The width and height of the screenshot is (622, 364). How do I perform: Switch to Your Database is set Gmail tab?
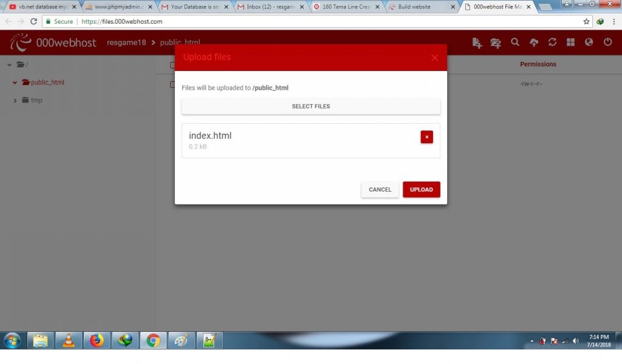(195, 7)
